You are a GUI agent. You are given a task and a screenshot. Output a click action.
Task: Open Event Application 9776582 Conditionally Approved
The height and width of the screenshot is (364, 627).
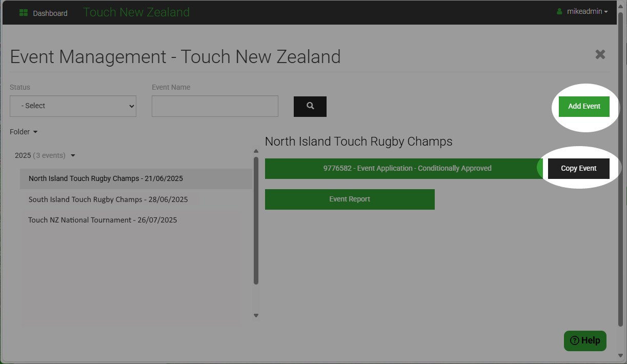coord(403,169)
